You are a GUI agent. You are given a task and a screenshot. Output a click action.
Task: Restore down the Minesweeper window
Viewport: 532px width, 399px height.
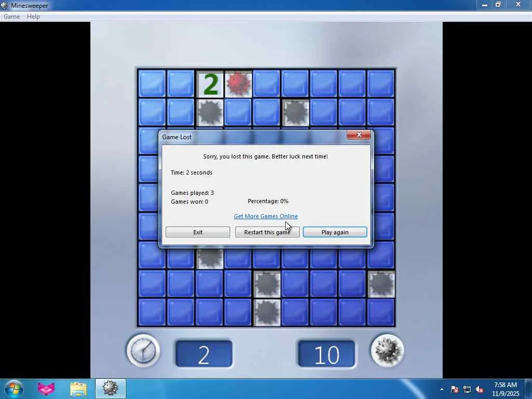pyautogui.click(x=498, y=5)
